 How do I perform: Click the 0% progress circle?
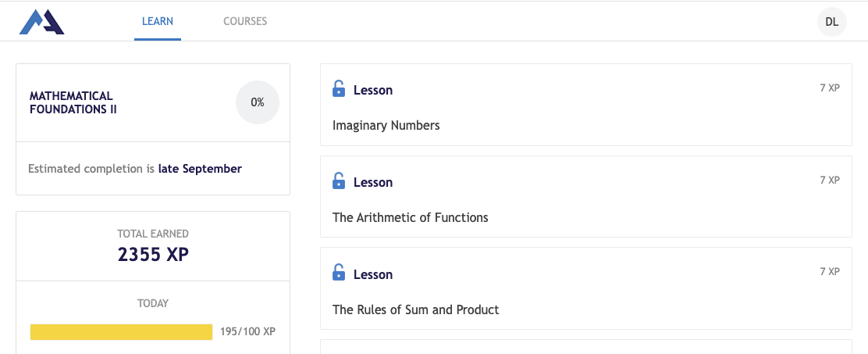(257, 102)
